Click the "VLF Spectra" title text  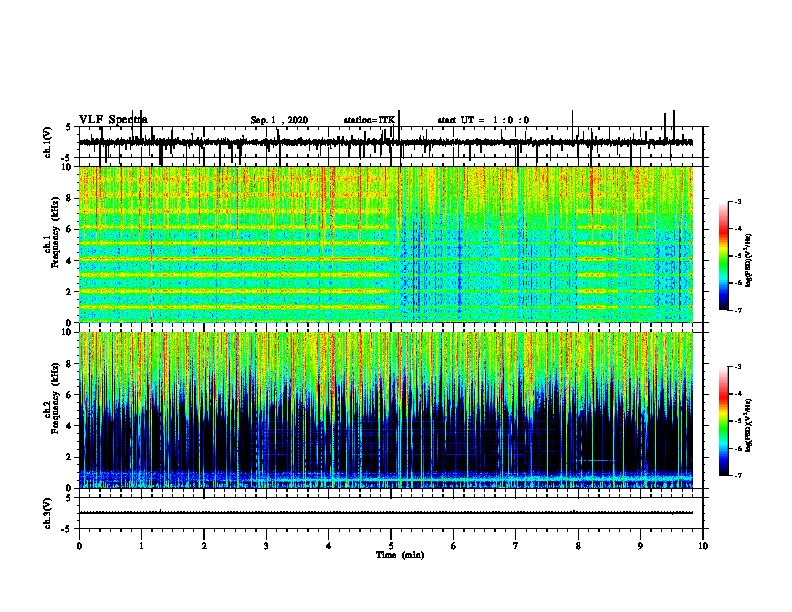coord(113,120)
